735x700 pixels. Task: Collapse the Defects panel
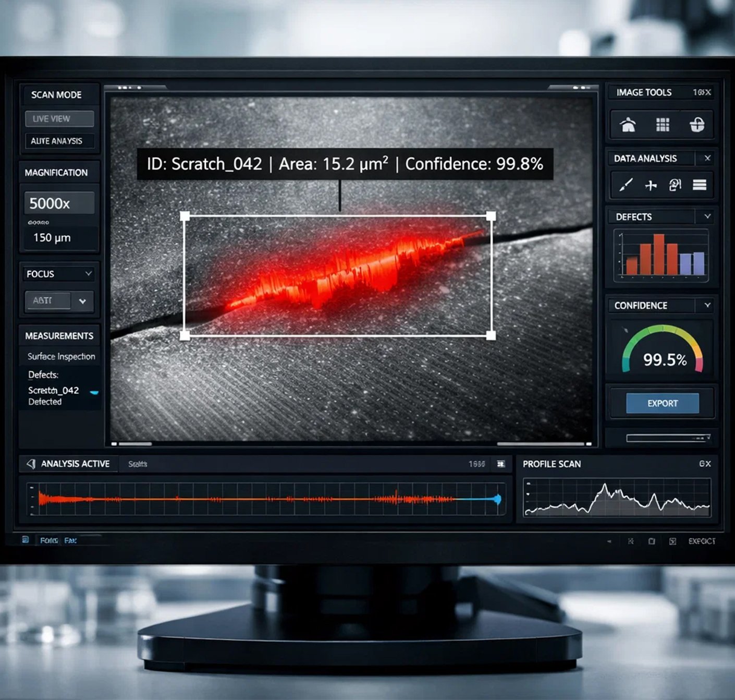pos(707,216)
